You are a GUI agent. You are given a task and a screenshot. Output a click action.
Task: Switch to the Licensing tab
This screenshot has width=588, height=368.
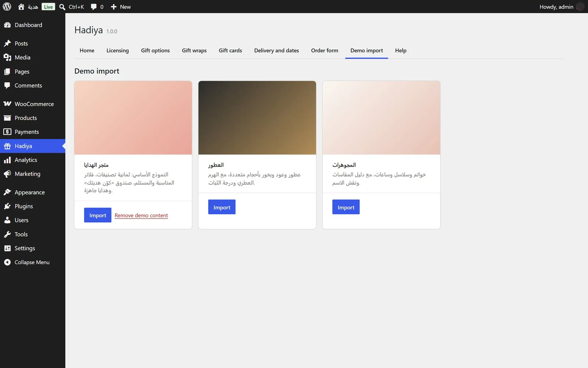[118, 50]
